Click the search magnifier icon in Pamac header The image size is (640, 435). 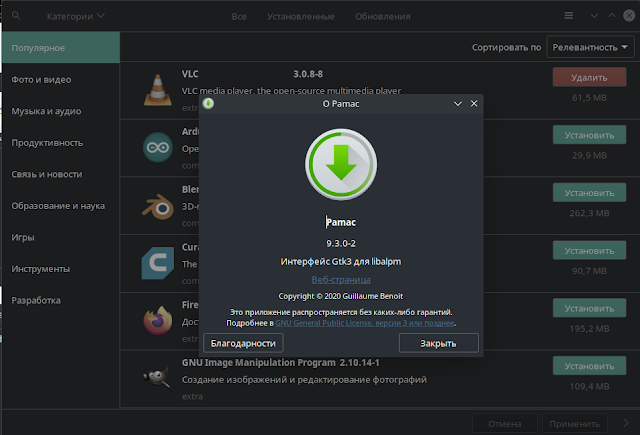(x=16, y=16)
